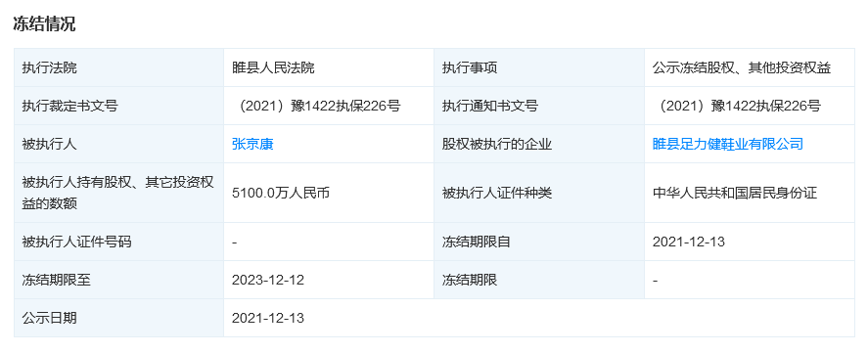Screen dimensions: 868x353
Task: Click the 执行法院 label cell
Action: pyautogui.click(x=119, y=68)
